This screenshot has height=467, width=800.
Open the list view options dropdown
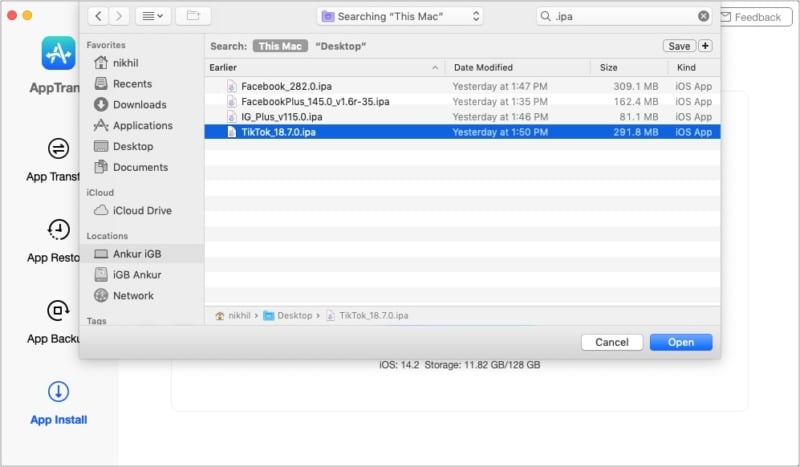pos(153,16)
